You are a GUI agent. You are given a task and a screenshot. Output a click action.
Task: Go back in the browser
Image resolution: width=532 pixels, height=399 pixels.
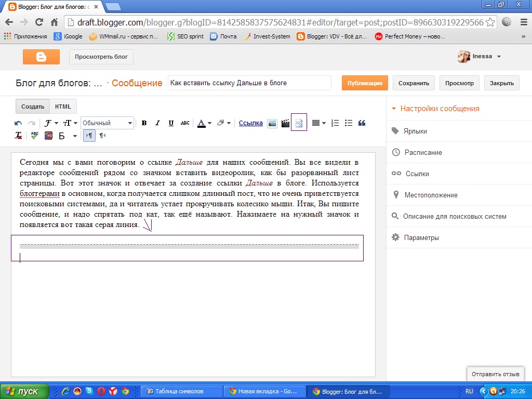click(x=9, y=22)
